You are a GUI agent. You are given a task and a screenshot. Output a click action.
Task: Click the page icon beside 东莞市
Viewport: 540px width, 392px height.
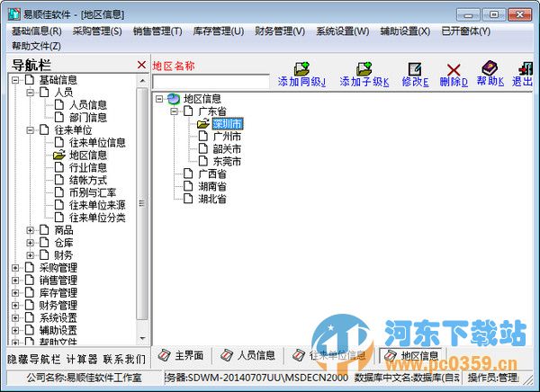click(203, 161)
